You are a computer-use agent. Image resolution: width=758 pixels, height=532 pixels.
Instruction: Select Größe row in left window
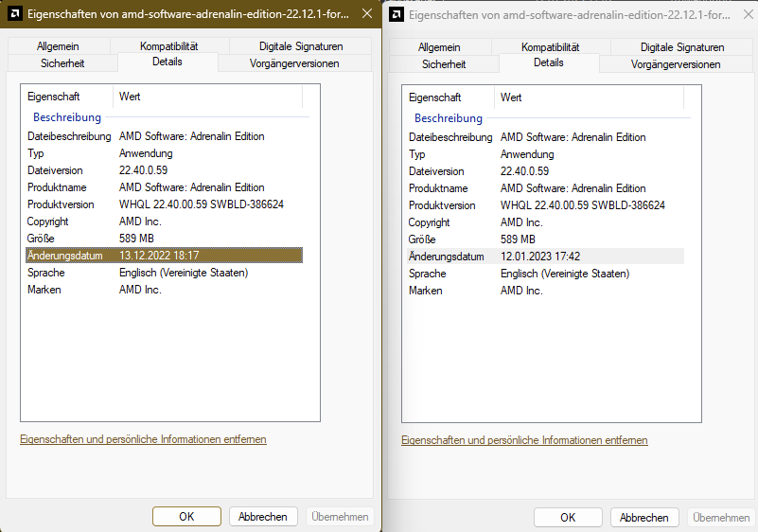coord(164,239)
